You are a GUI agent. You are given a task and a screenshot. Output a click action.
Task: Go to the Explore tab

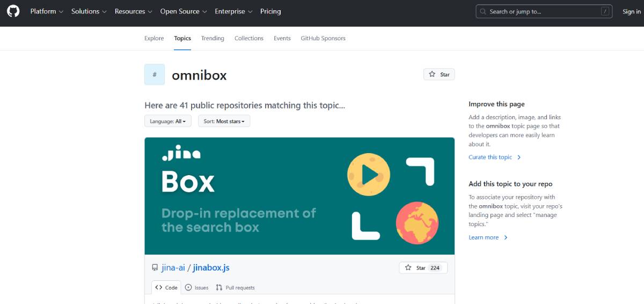(154, 38)
